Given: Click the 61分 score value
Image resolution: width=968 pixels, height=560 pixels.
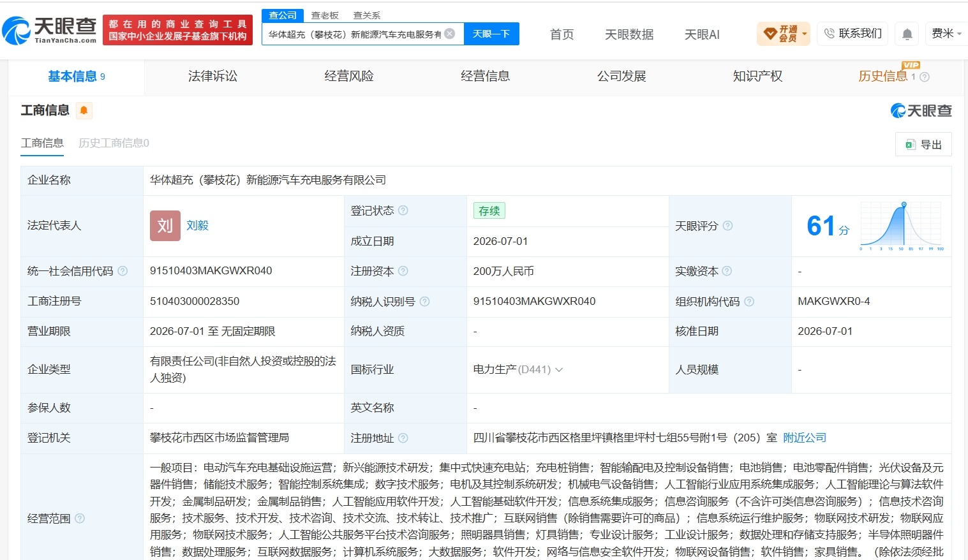Looking at the screenshot, I should [828, 226].
